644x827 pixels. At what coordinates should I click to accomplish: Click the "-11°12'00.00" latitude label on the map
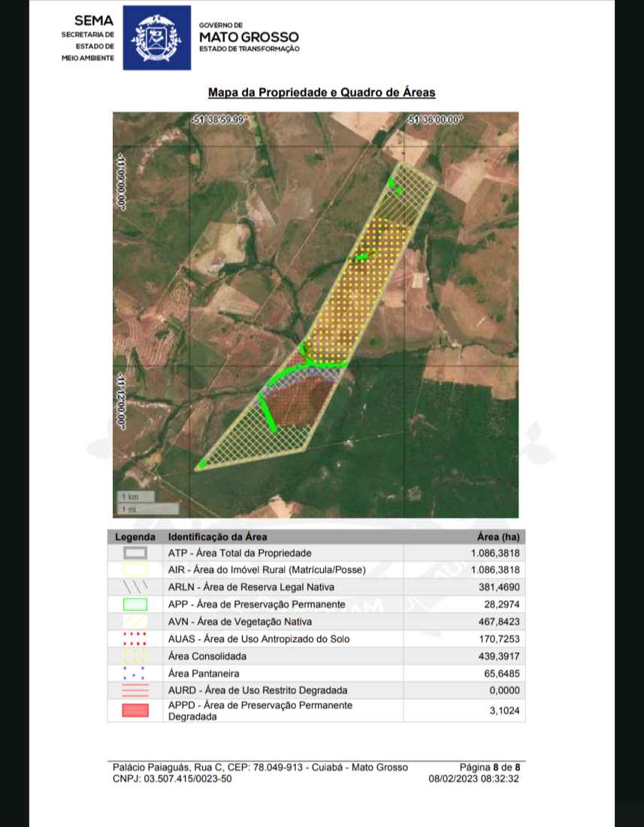121,401
